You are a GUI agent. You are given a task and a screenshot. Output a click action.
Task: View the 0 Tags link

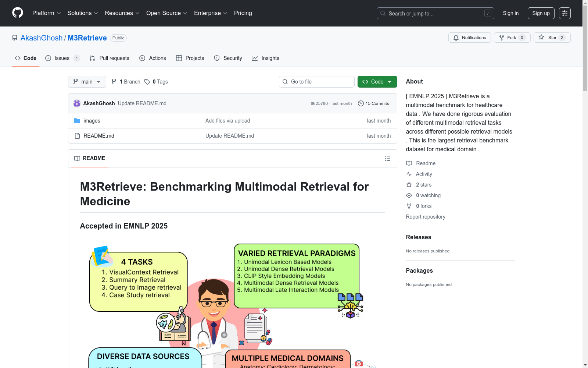click(156, 82)
